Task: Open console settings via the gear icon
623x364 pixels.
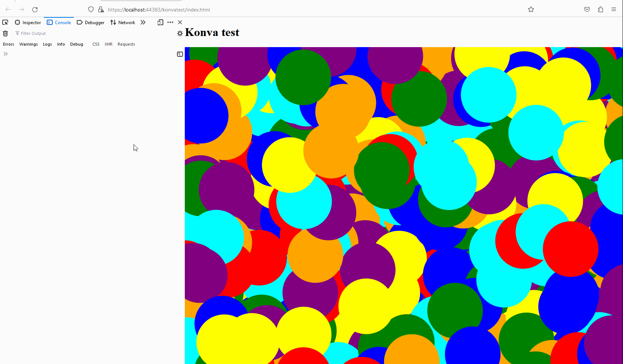Action: (x=180, y=33)
